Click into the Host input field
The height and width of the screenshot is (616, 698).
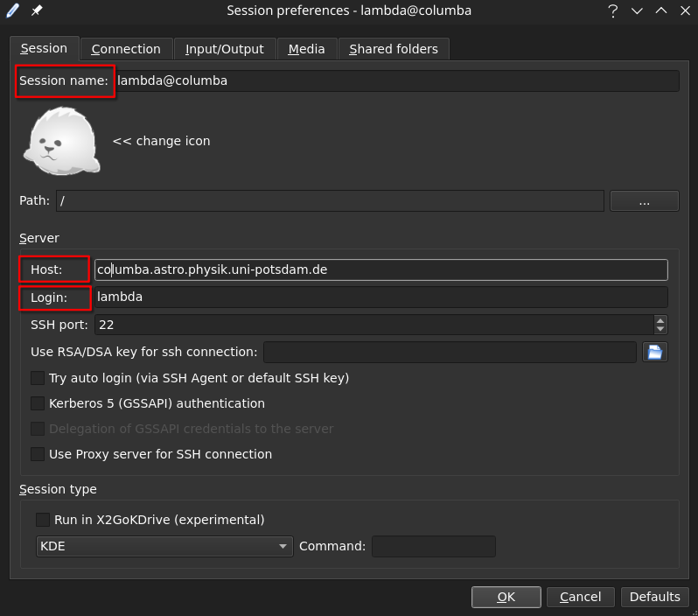(x=380, y=269)
